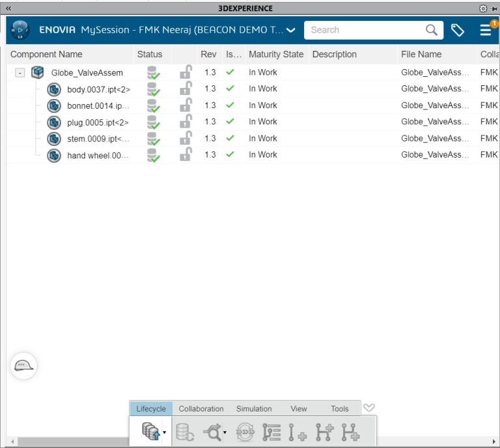Click the bonnet.0014 part icon
This screenshot has height=448, width=500.
tap(54, 105)
